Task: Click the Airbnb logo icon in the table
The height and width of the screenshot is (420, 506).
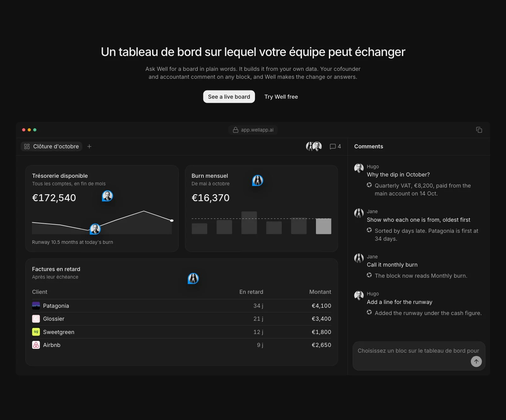Action: click(36, 345)
